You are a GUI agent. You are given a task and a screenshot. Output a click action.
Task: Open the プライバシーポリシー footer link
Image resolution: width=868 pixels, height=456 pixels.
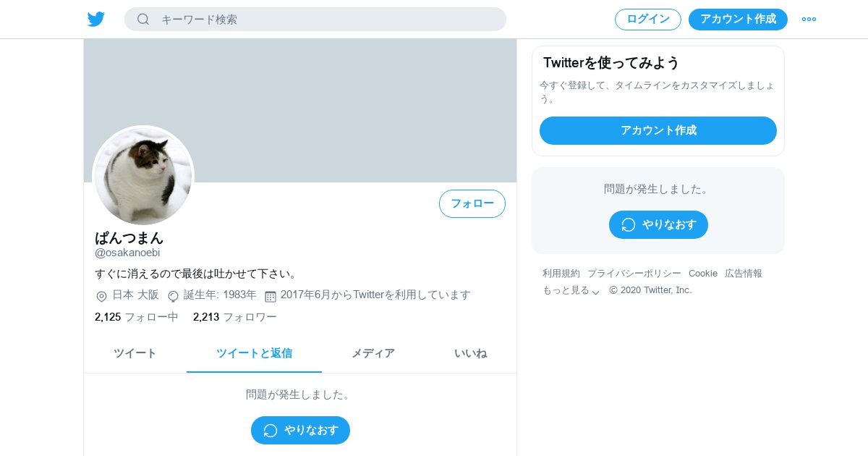[x=634, y=273]
